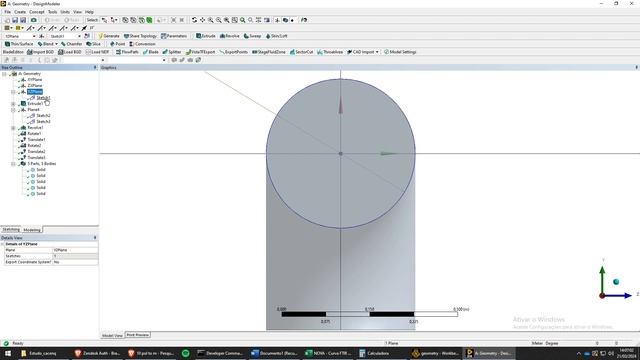
Task: Open the File menu
Action: (x=7, y=12)
